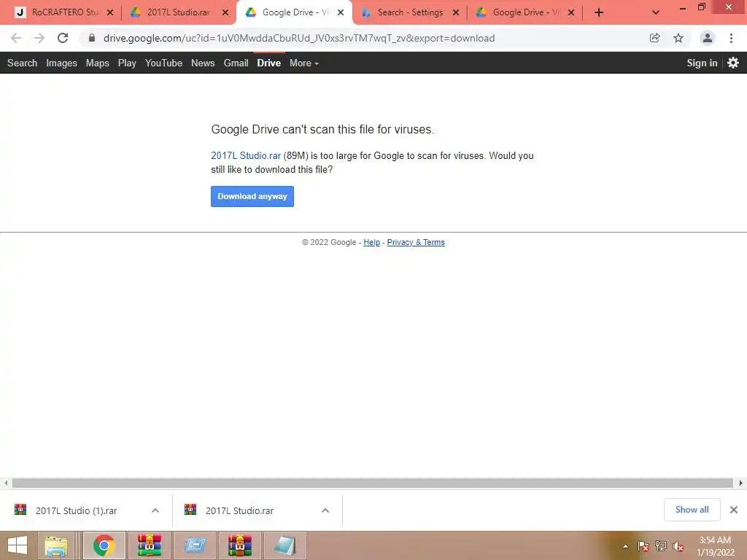Switch to the 2017L Studio.rar tab

pos(179,12)
